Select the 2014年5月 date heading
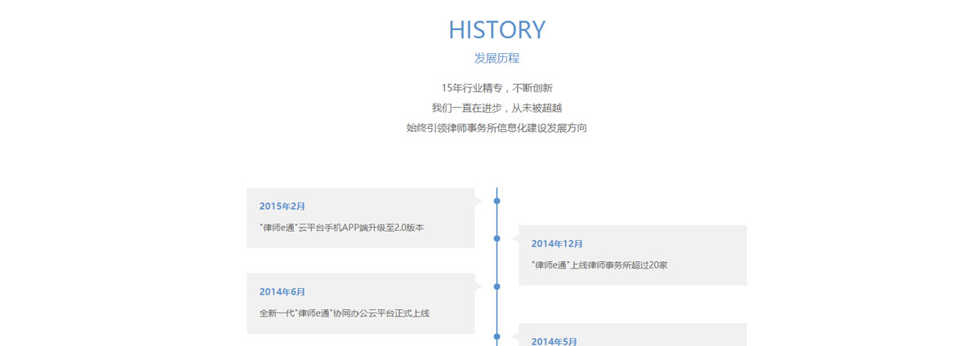The image size is (980, 346). pyautogui.click(x=554, y=341)
